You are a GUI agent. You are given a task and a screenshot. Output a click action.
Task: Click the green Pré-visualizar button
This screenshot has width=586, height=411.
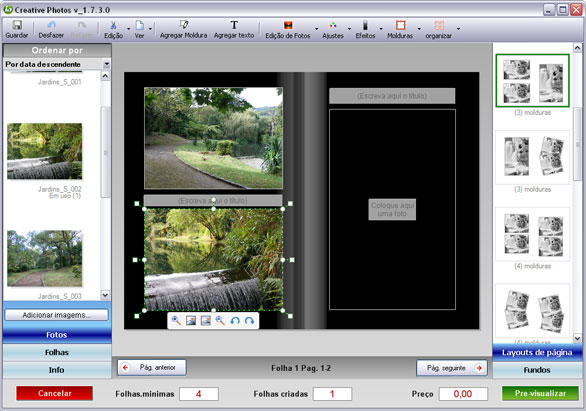(540, 393)
